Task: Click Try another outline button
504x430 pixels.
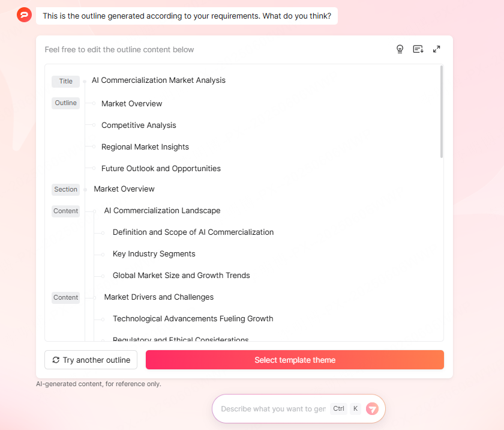Action: tap(91, 360)
